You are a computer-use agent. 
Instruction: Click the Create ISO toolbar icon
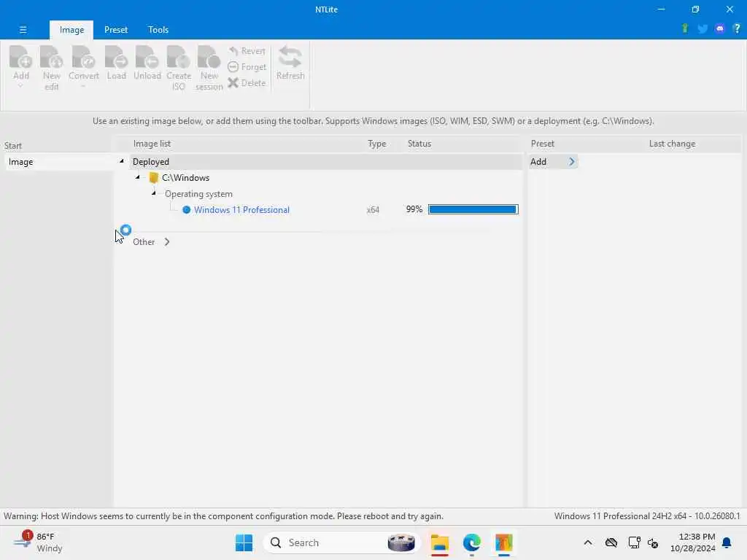179,57
